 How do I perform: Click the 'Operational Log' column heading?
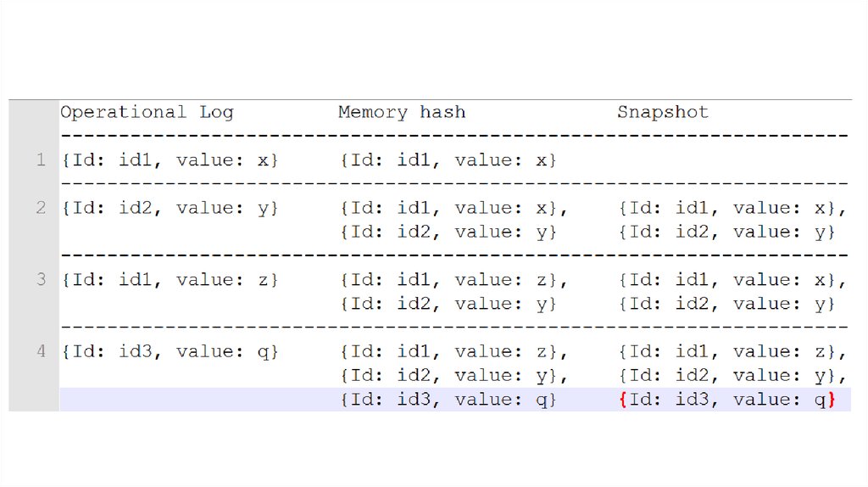click(147, 112)
